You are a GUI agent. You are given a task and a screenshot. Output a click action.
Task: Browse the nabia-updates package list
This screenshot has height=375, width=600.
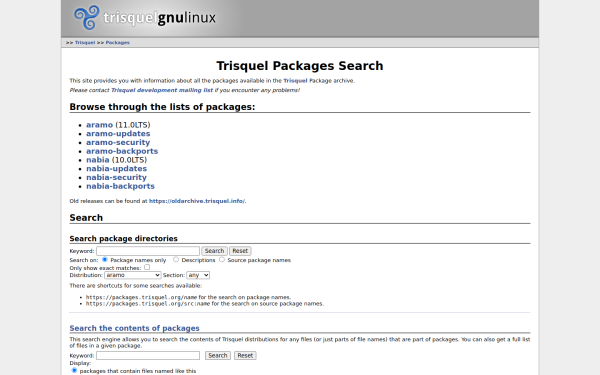pos(116,169)
